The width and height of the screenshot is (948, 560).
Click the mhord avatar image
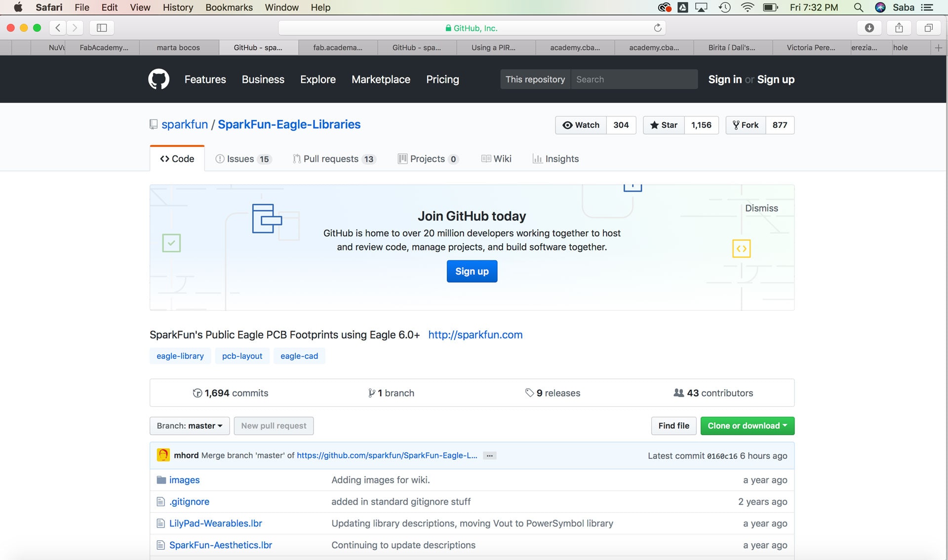click(163, 455)
